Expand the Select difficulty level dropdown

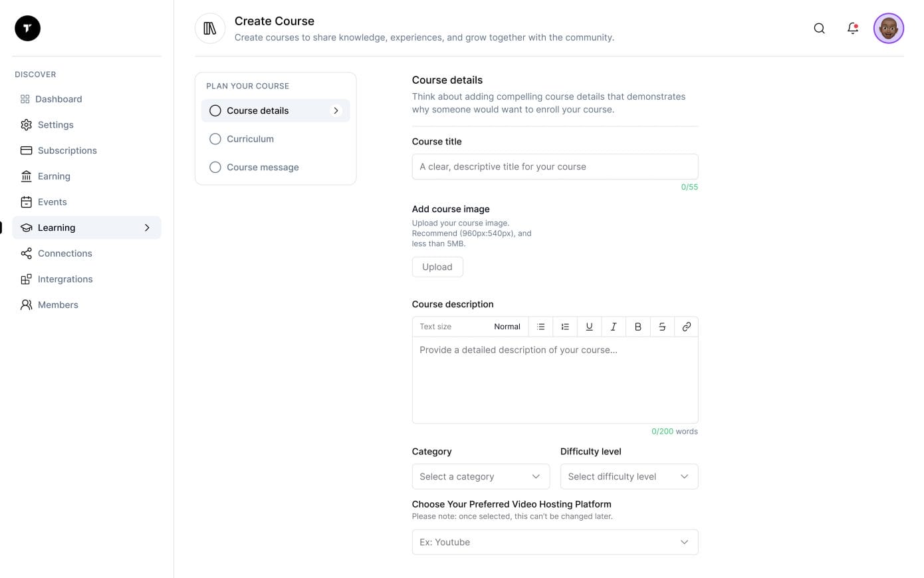click(x=629, y=477)
